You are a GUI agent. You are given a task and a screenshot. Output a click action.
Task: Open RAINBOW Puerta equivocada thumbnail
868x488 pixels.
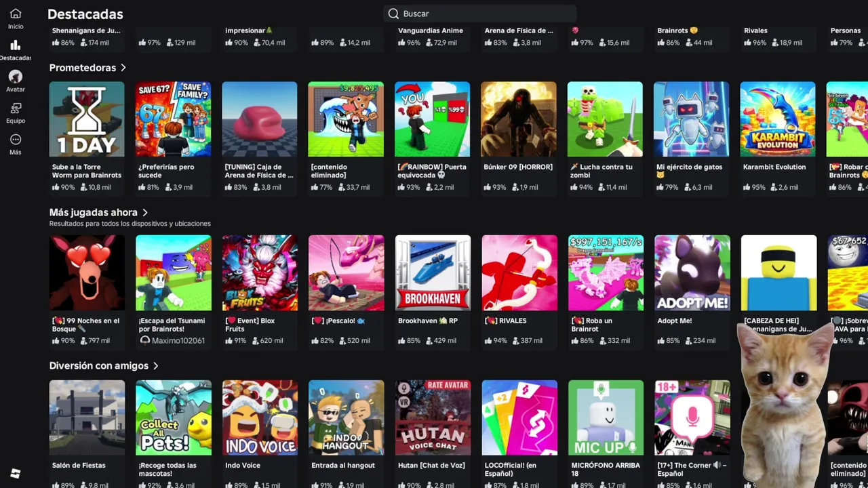433,119
